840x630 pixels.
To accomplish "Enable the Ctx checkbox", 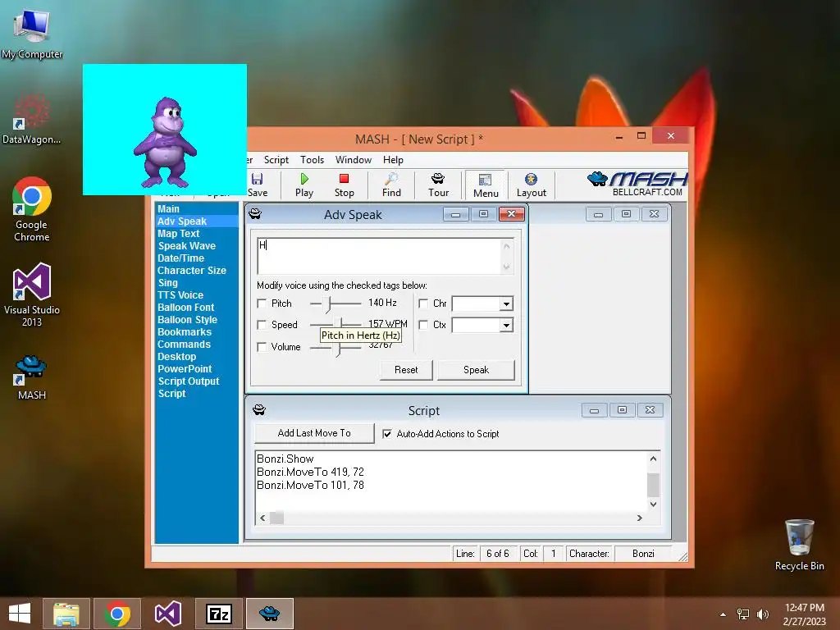I will click(423, 325).
